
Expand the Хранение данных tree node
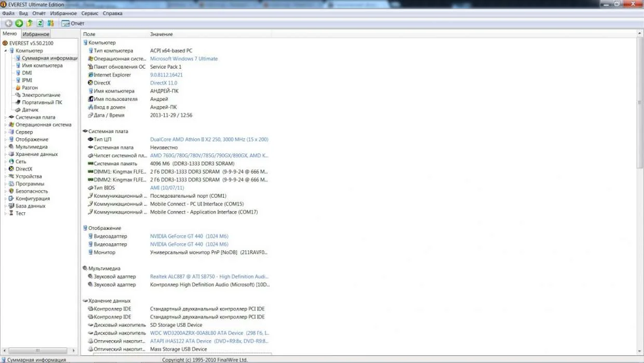click(x=6, y=154)
